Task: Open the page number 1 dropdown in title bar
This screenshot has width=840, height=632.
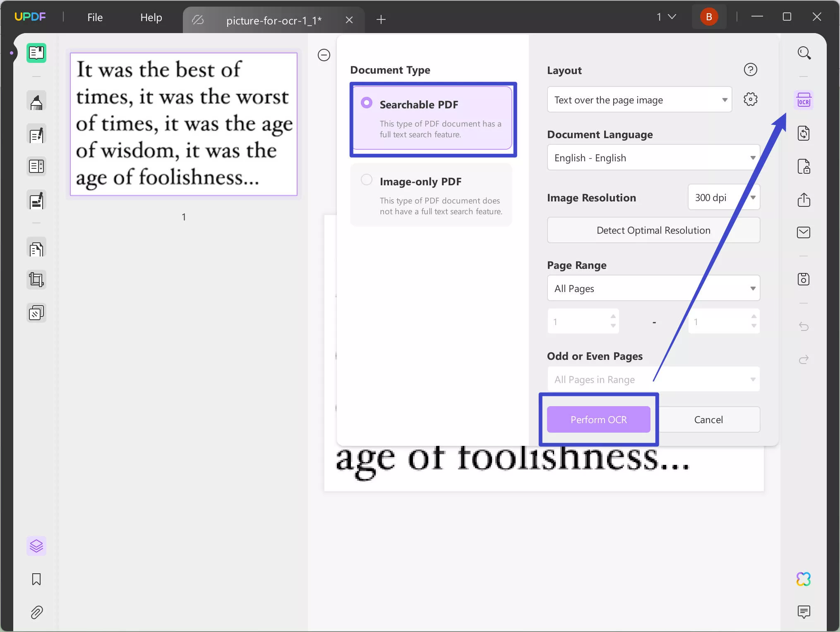Action: point(666,17)
